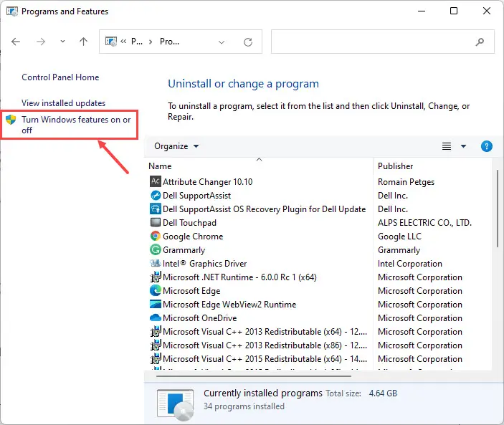The image size is (504, 425).
Task: Click the Visual C++ 2013 (x86) icon
Action: click(x=156, y=345)
